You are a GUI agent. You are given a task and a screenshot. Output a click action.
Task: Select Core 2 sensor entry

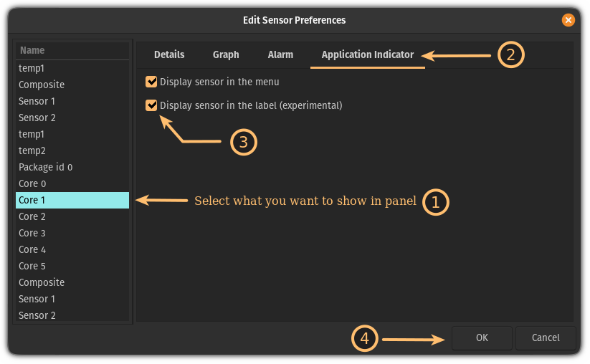[x=72, y=216]
